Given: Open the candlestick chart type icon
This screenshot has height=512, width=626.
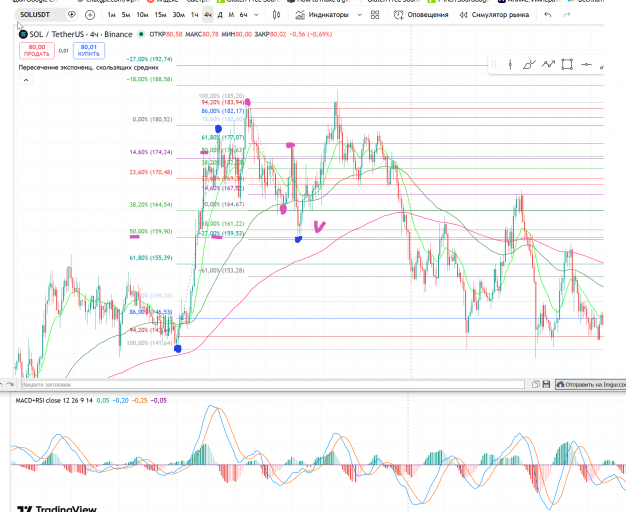Looking at the screenshot, I should (276, 15).
